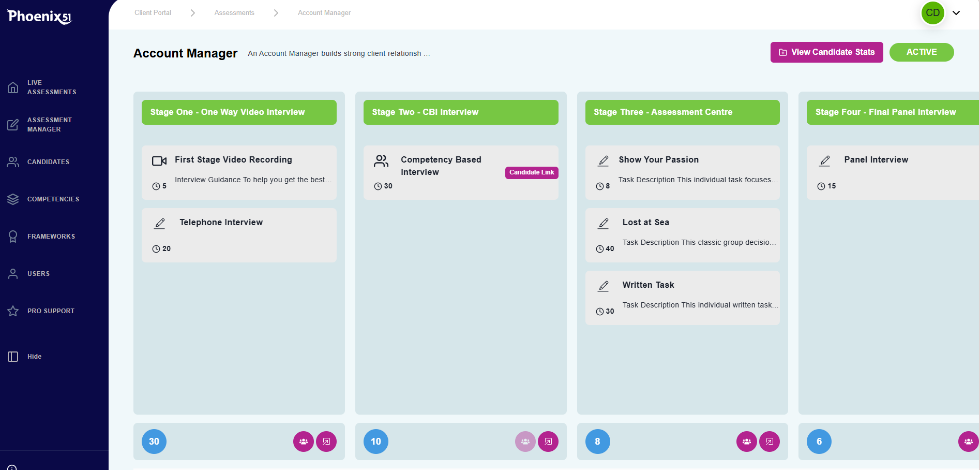Click the CD user avatar

[932, 13]
